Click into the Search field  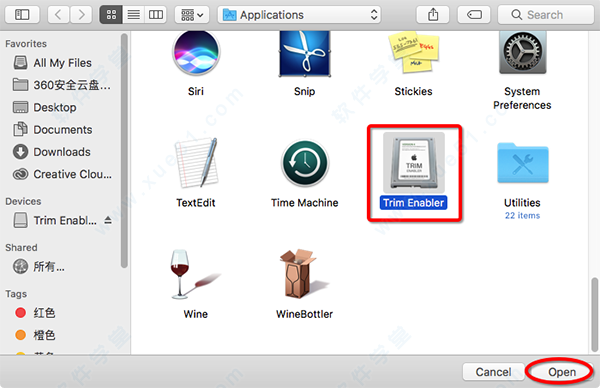coord(546,15)
